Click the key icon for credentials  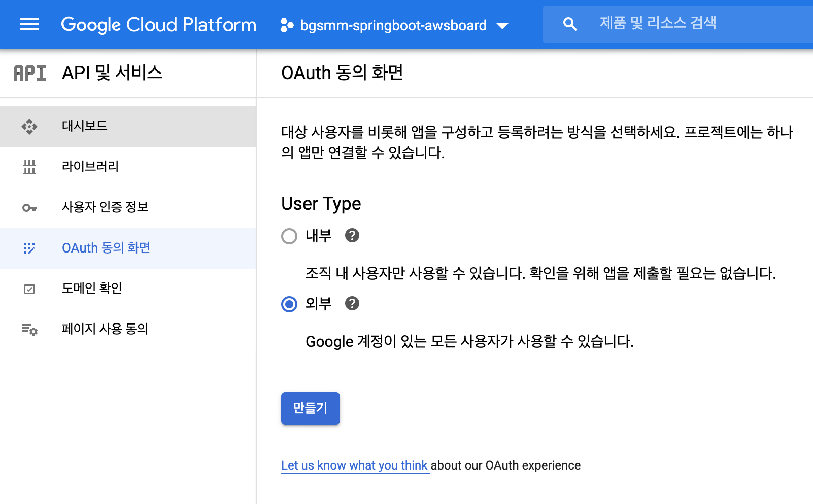29,208
